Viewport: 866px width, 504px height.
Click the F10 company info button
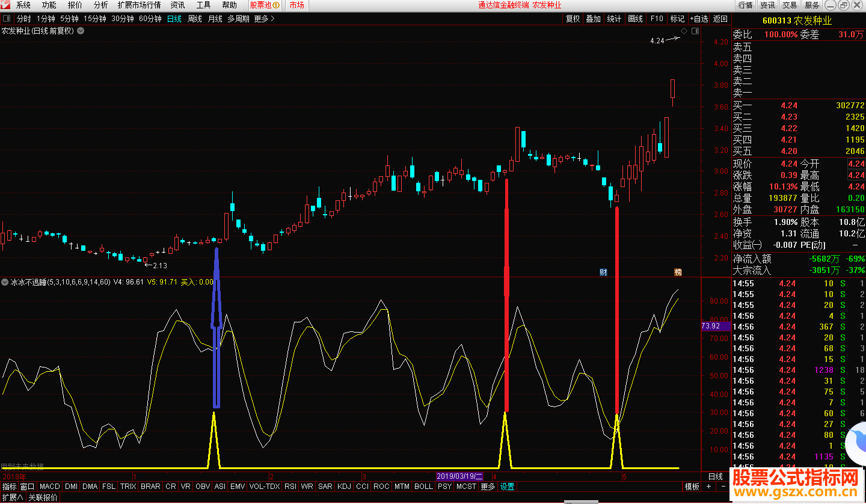point(657,19)
